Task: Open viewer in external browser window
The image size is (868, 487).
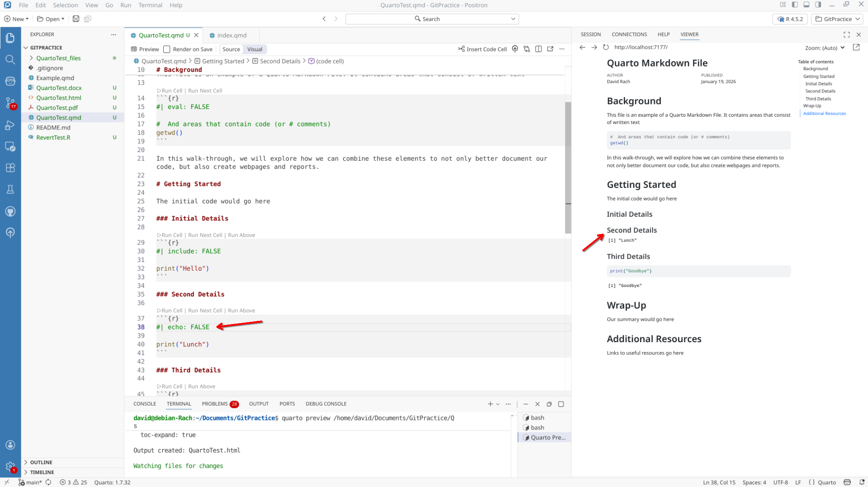Action: pos(856,48)
